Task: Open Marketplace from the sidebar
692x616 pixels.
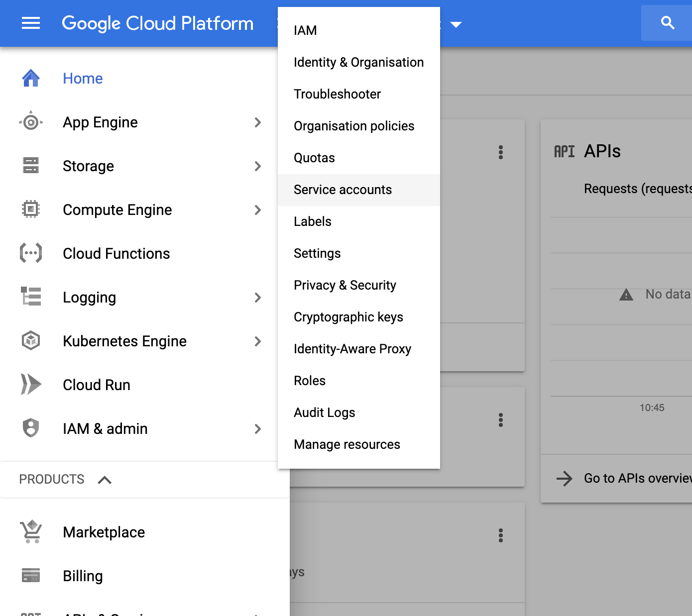Action: coord(104,532)
